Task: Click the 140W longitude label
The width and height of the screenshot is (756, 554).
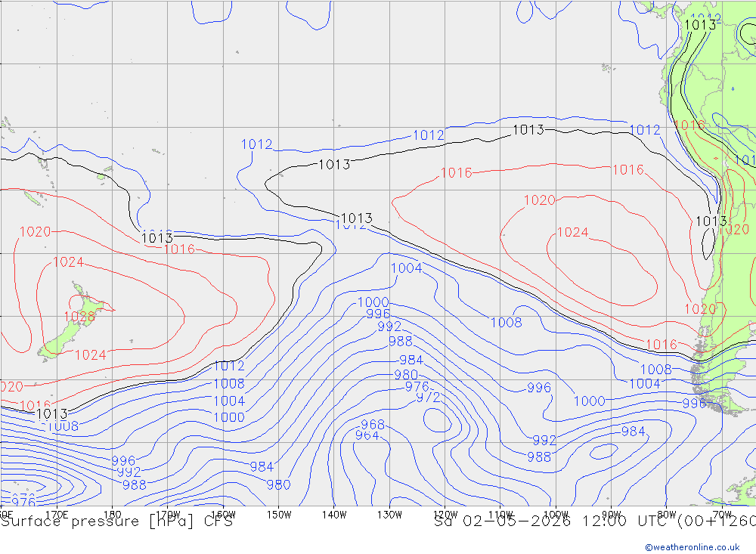Action: tap(334, 515)
